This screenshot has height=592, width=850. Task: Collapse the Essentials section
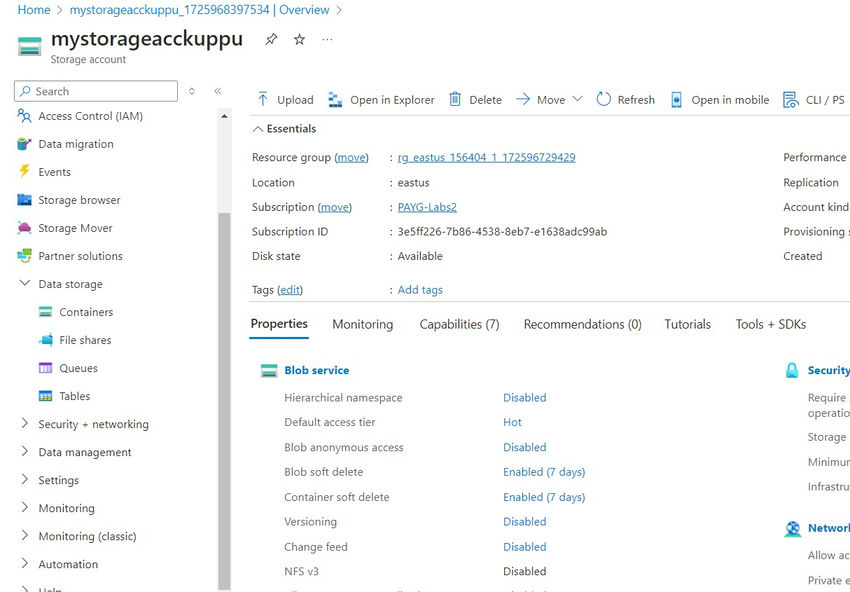coord(258,129)
